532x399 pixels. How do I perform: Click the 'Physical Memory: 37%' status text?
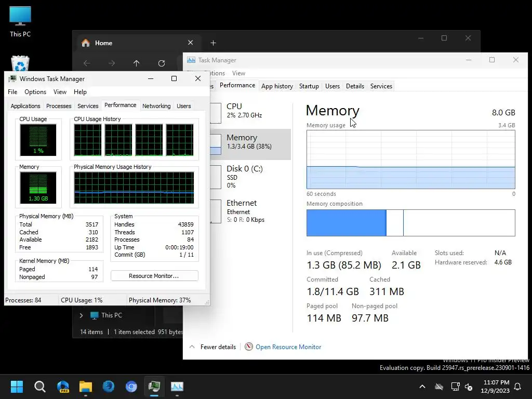[x=160, y=300]
